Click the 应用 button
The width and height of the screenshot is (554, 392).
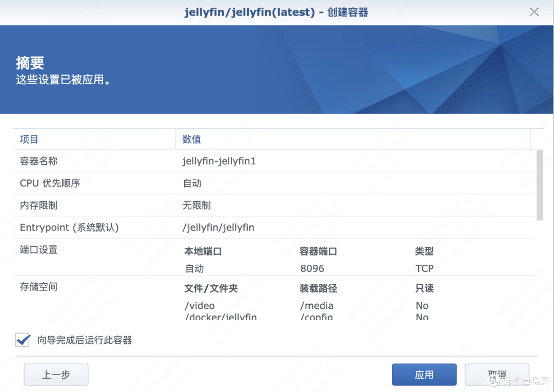coord(424,375)
